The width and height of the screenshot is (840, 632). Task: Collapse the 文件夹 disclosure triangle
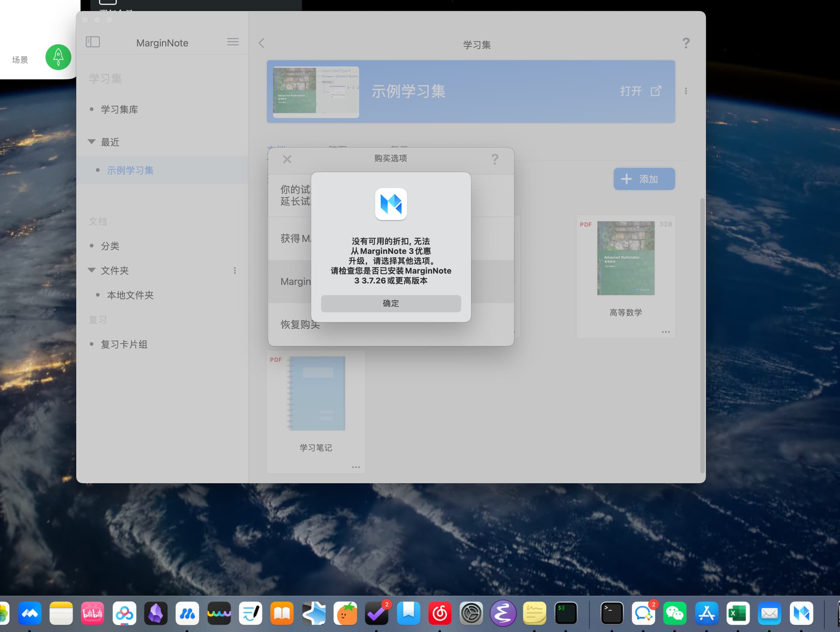91,270
